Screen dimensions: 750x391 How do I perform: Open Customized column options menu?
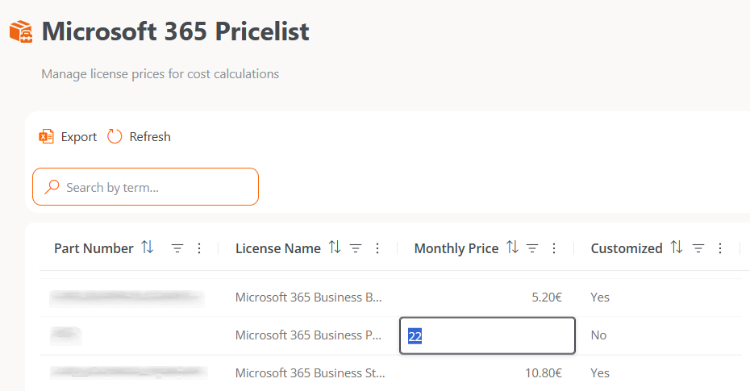coord(720,248)
